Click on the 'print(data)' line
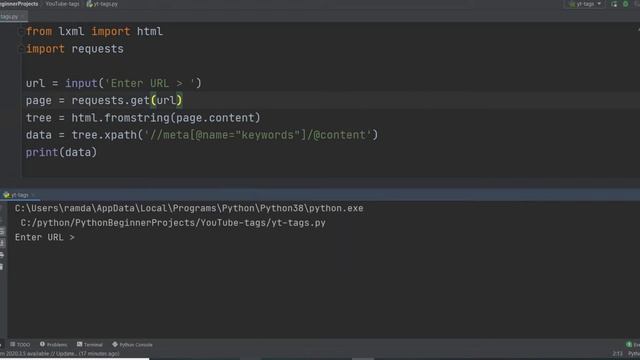 [x=61, y=152]
